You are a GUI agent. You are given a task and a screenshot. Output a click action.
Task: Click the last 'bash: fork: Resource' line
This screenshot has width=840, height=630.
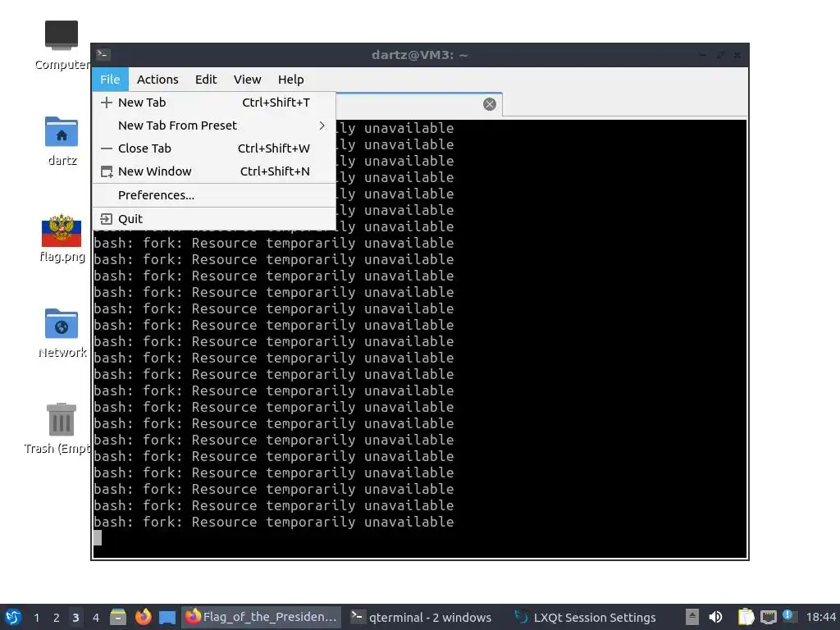click(x=274, y=522)
